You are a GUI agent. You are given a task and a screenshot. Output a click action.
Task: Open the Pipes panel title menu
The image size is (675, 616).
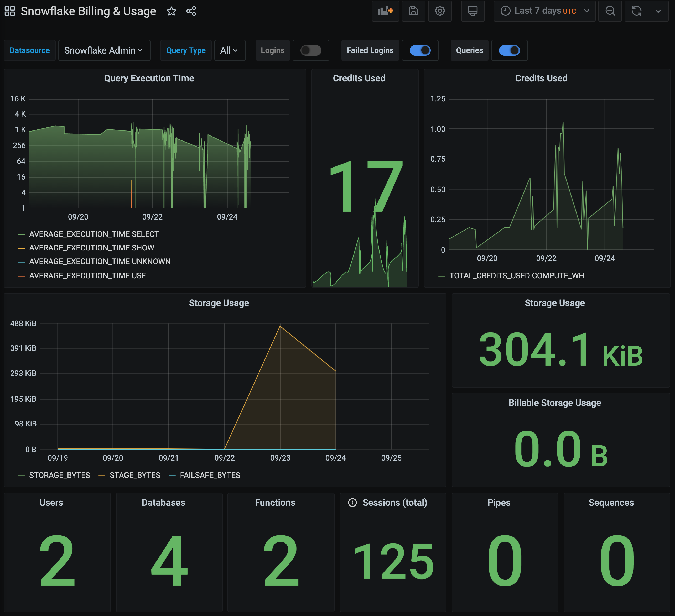click(499, 503)
